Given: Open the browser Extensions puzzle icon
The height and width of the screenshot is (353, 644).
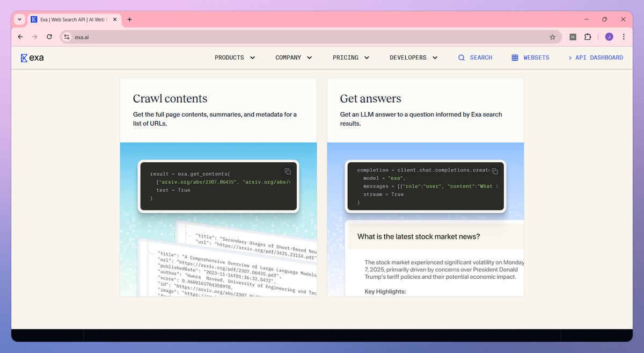Looking at the screenshot, I should point(588,37).
